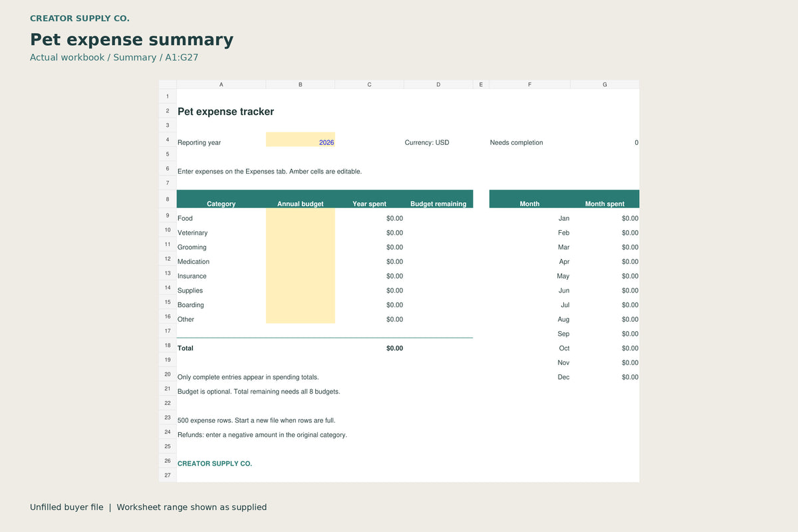The width and height of the screenshot is (798, 532).
Task: Click the 'Enter expenses on the Expenses tab' note
Action: (270, 171)
